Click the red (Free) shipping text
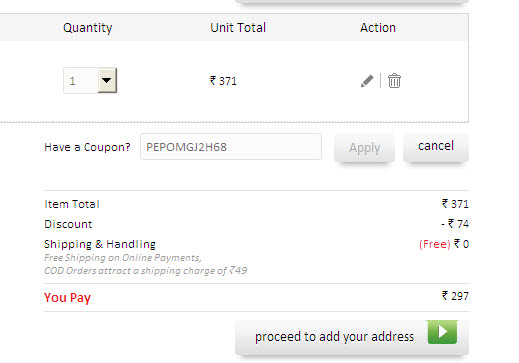 click(435, 244)
